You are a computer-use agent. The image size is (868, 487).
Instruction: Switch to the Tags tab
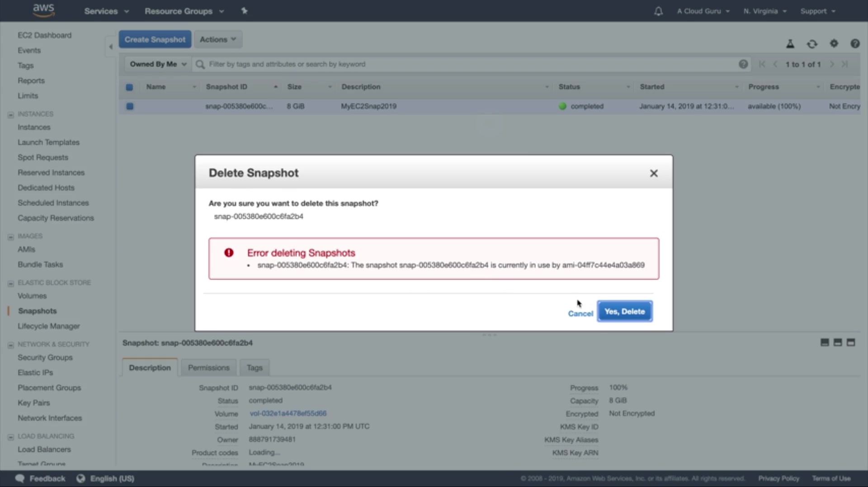point(255,368)
